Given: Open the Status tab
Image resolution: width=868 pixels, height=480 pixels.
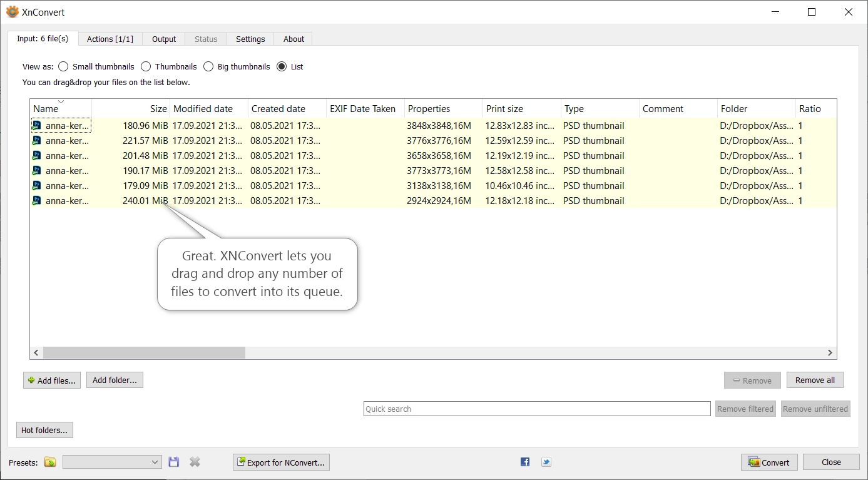Looking at the screenshot, I should click(206, 39).
